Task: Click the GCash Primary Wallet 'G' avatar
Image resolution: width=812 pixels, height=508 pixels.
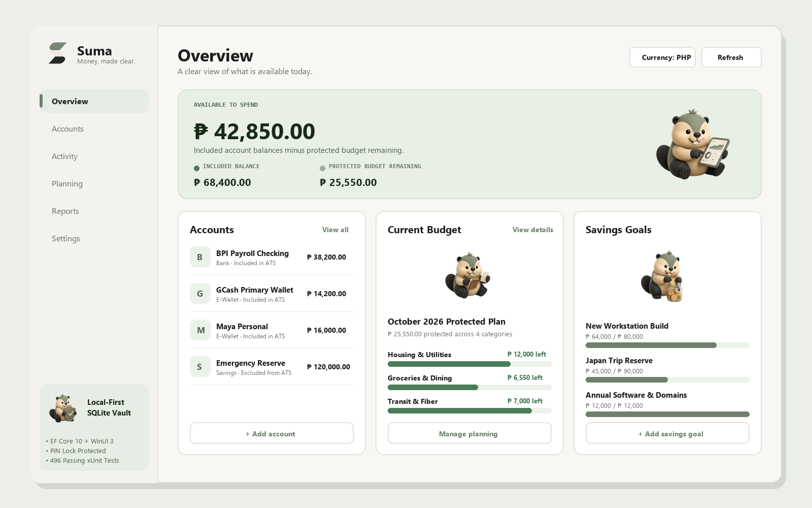Action: click(200, 294)
